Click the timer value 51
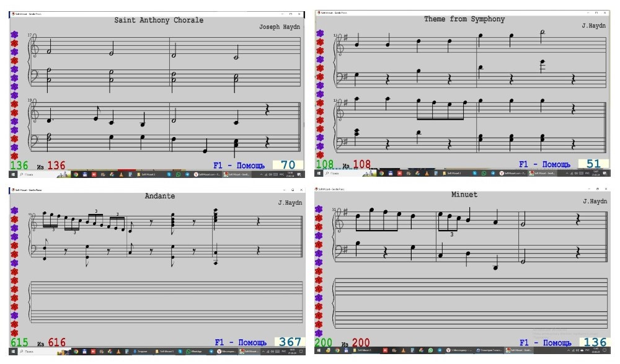The image size is (620, 364). 593,164
